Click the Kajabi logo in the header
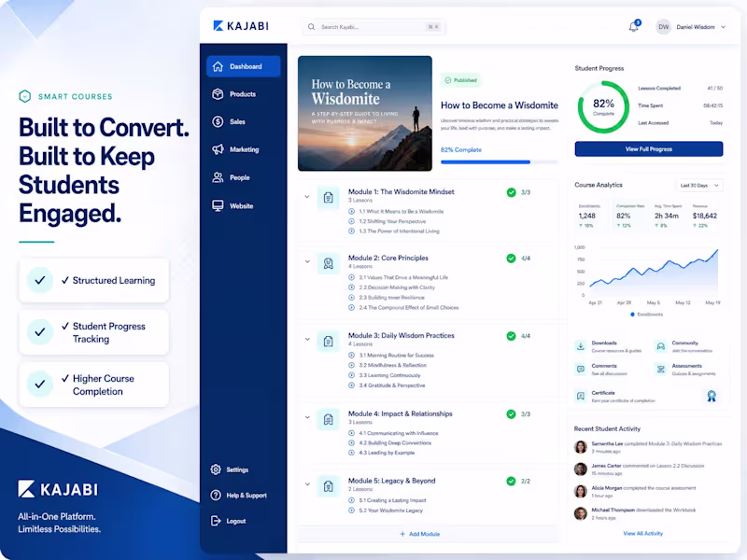 [x=241, y=26]
